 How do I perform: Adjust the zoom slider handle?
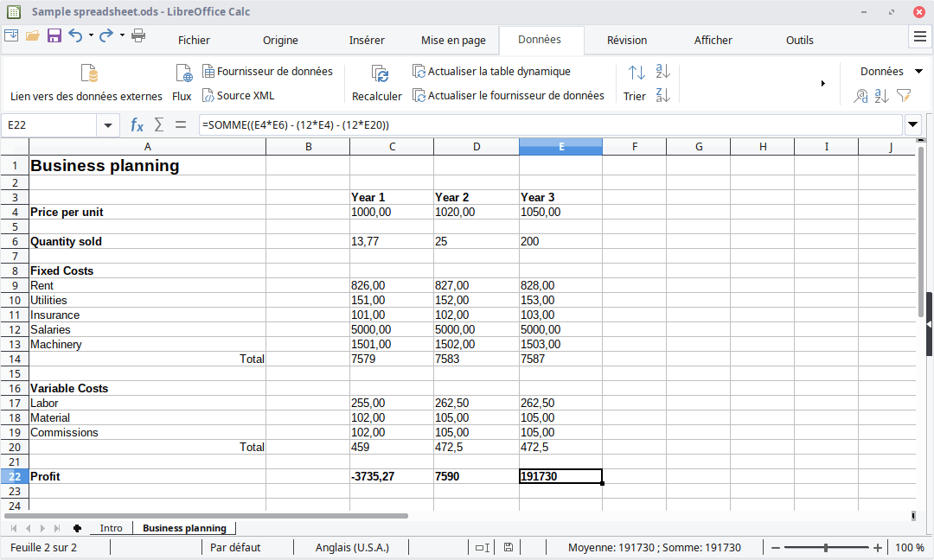(826, 548)
